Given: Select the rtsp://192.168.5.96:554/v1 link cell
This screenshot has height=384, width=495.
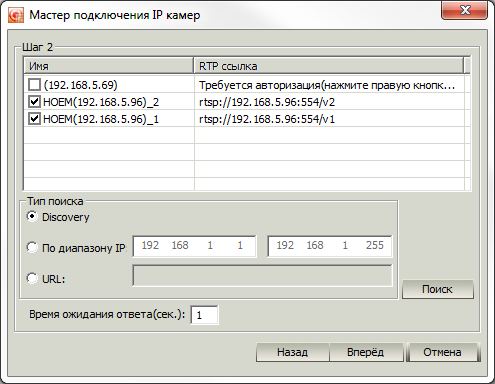Looking at the screenshot, I should (267, 119).
